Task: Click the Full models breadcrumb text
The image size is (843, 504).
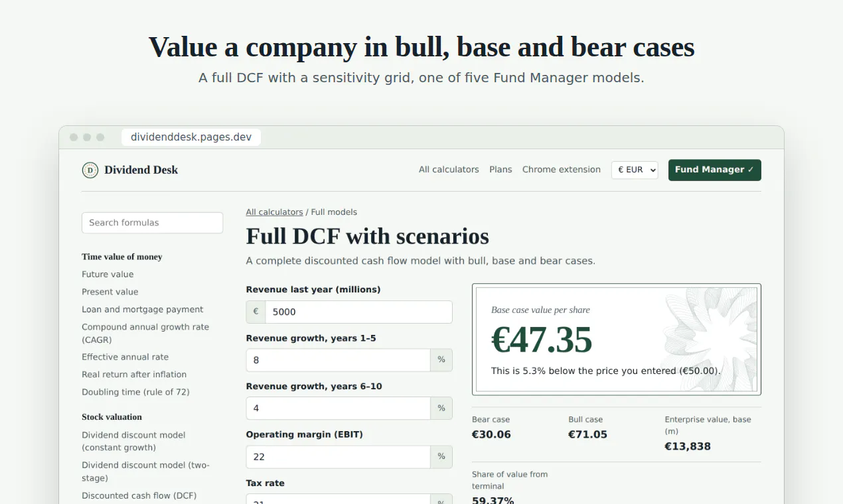Action: click(x=334, y=212)
